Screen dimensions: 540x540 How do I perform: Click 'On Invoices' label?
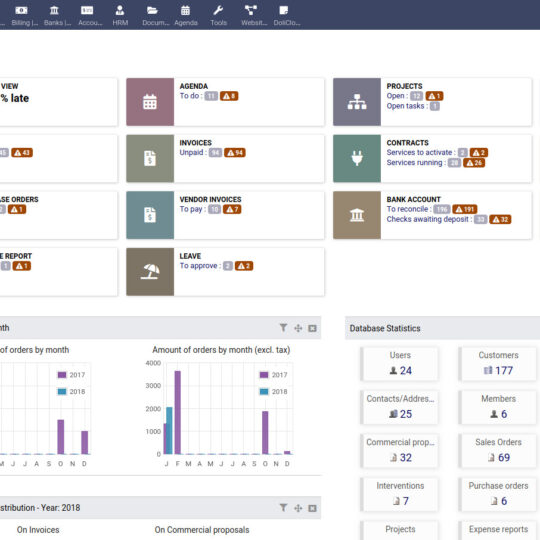pyautogui.click(x=38, y=530)
